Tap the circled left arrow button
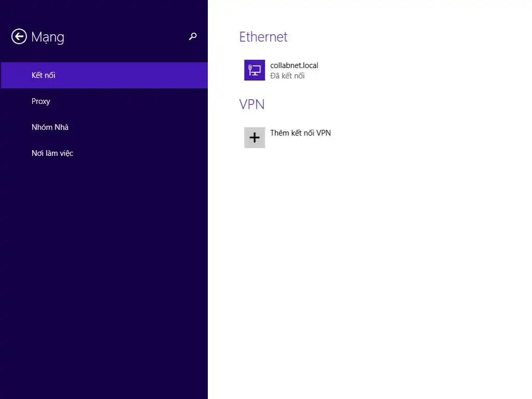The image size is (532, 399). point(19,36)
